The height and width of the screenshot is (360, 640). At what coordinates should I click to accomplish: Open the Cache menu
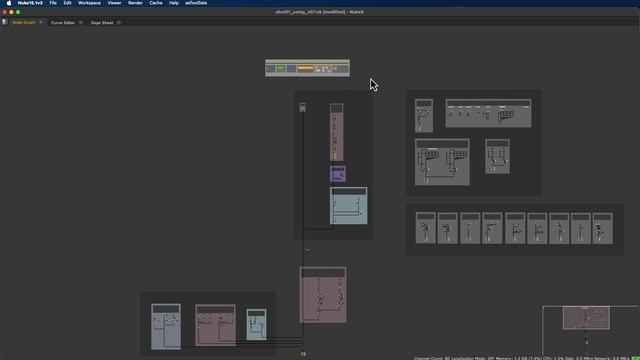point(156,3)
